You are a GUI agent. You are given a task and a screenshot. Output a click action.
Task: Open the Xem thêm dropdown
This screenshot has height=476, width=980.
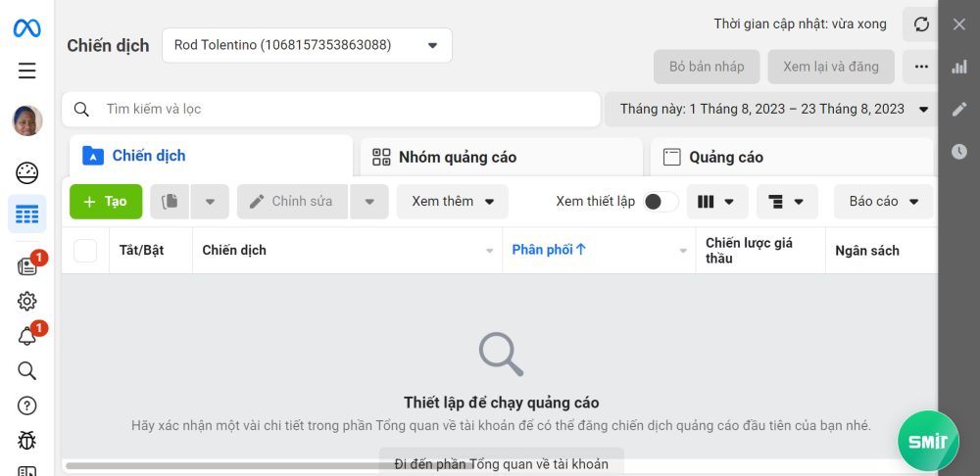click(x=453, y=201)
